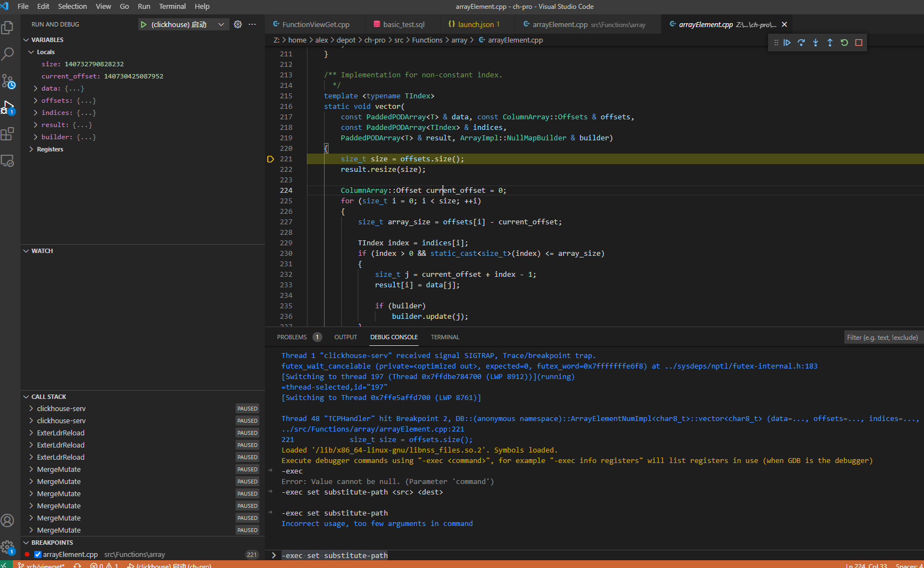Screen dimensions: 924x568
Task: Toggle the breakpoint at line 221 in gutter
Action: [270, 159]
